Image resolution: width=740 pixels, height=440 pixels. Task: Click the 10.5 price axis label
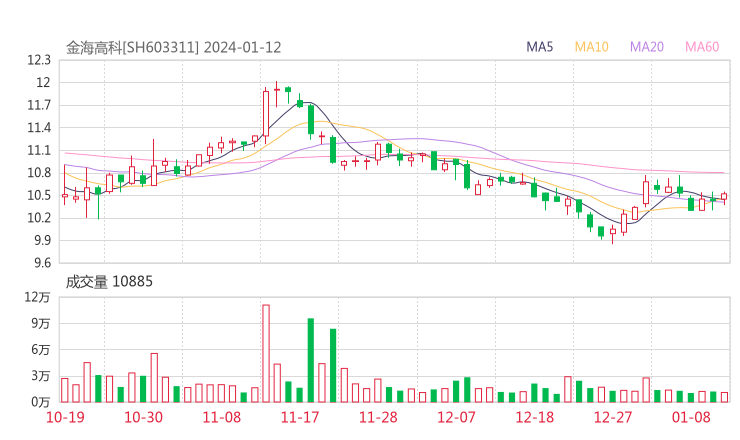click(x=39, y=195)
